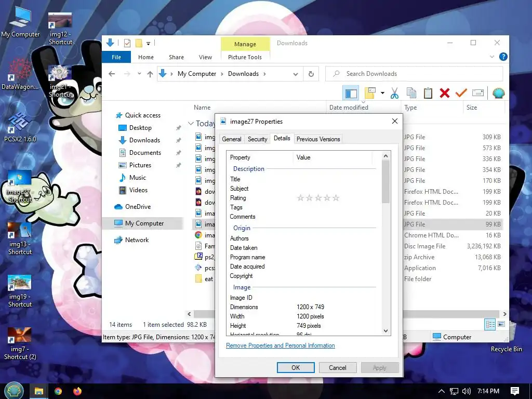
Task: Show hidden tray icons chevron
Action: pyautogui.click(x=442, y=391)
